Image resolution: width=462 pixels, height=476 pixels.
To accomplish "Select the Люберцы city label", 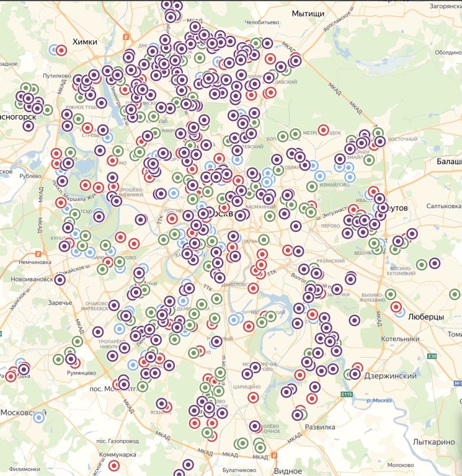I will tap(426, 317).
